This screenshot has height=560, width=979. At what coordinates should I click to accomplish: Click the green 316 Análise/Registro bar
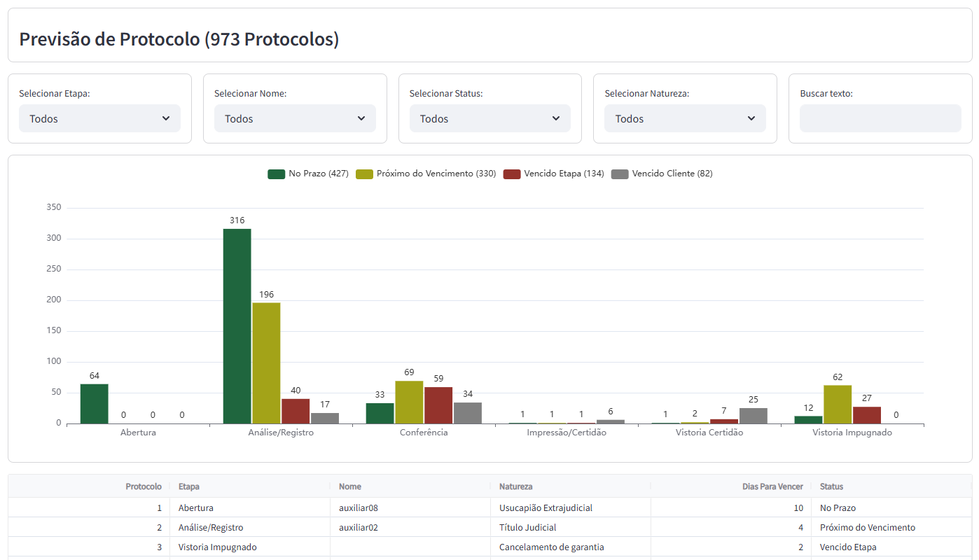(x=237, y=325)
